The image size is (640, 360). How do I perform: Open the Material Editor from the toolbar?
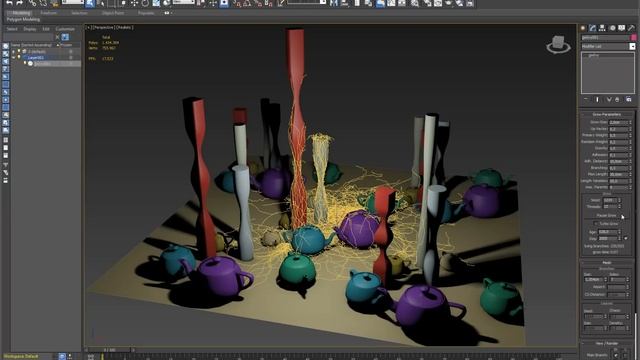[415, 3]
